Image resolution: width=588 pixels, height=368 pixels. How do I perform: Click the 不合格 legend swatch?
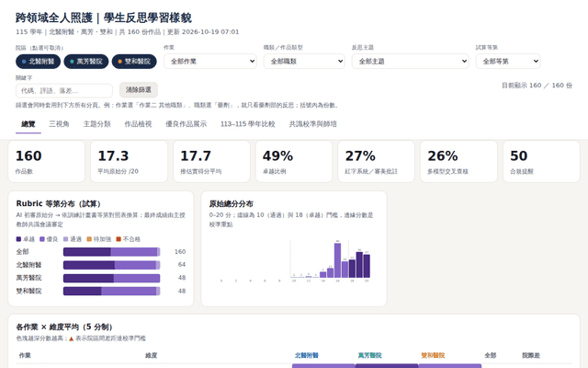click(119, 239)
